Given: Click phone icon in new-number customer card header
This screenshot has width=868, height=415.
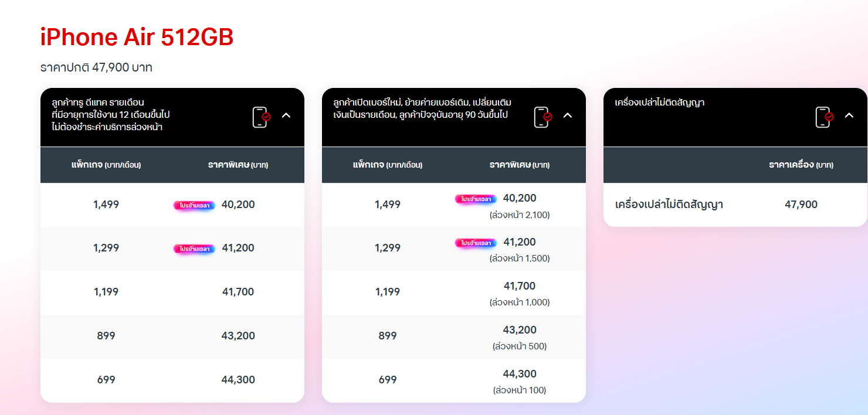Looking at the screenshot, I should (x=542, y=117).
